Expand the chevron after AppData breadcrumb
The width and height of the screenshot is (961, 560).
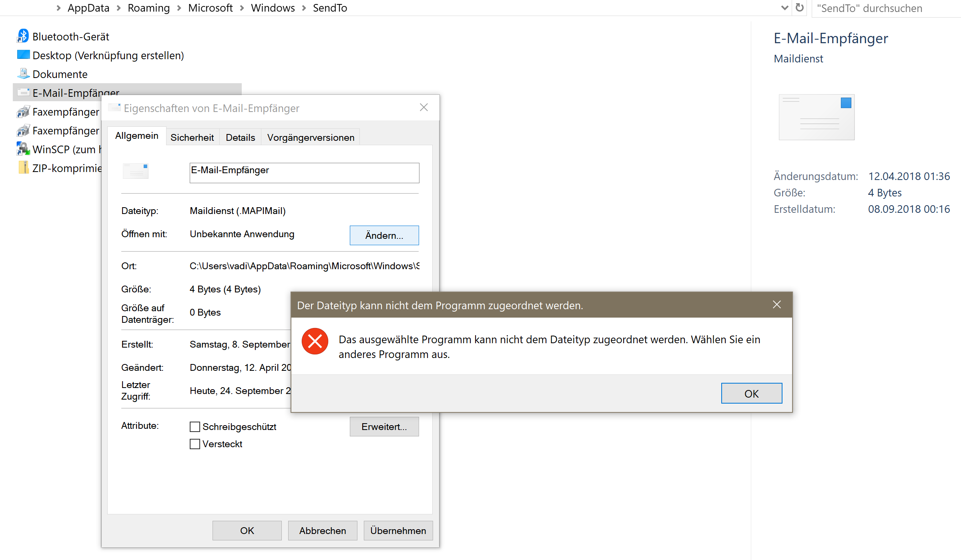[118, 8]
